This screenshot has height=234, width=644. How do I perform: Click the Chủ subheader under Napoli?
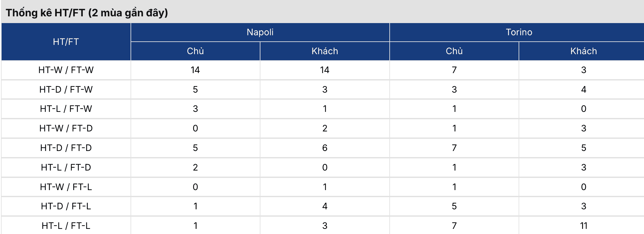(x=195, y=51)
